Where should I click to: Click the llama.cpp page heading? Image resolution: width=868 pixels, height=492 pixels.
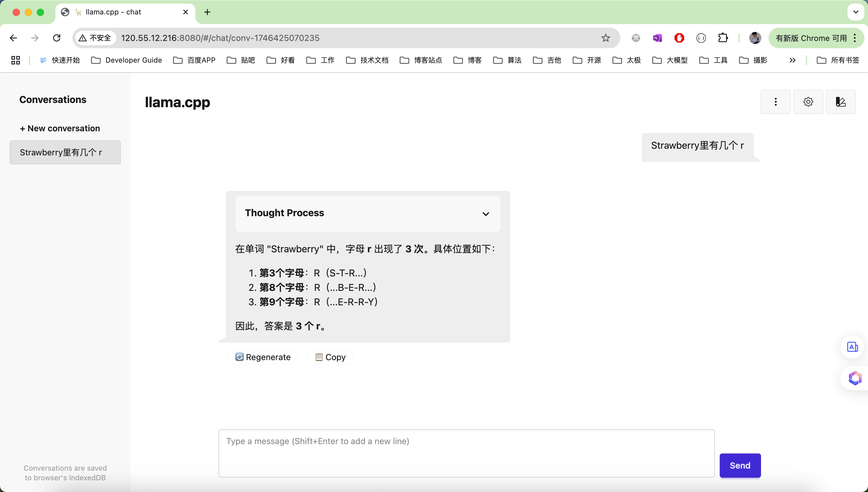[178, 102]
